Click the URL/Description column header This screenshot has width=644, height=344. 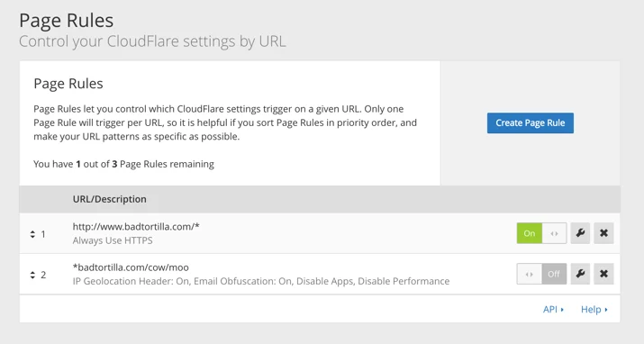pos(109,199)
